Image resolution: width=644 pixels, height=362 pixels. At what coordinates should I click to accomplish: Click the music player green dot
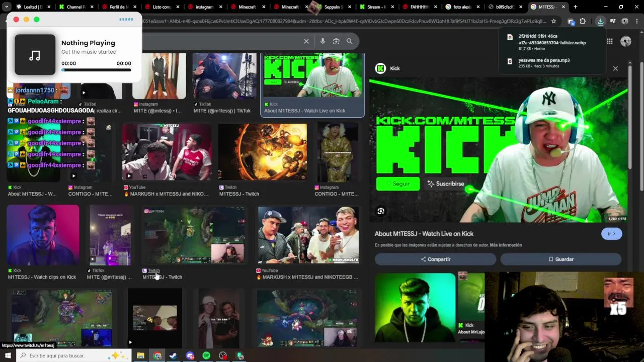36,19
